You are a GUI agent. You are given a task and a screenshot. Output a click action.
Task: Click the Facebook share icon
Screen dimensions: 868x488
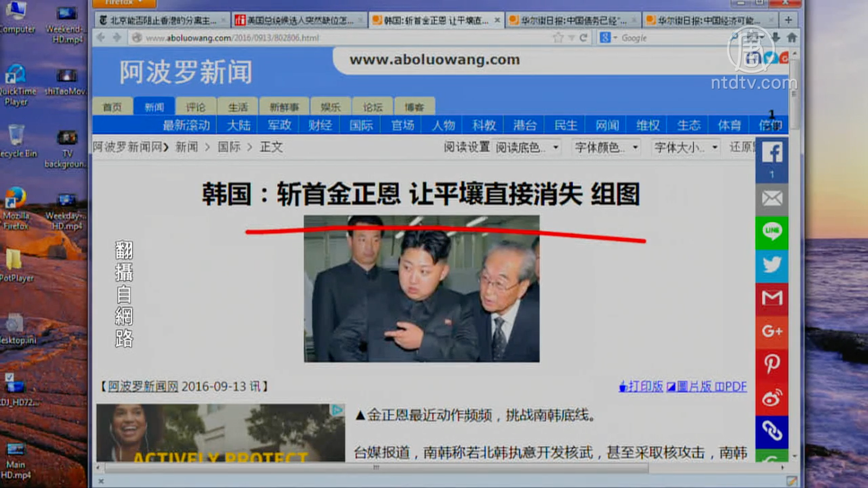pyautogui.click(x=771, y=153)
